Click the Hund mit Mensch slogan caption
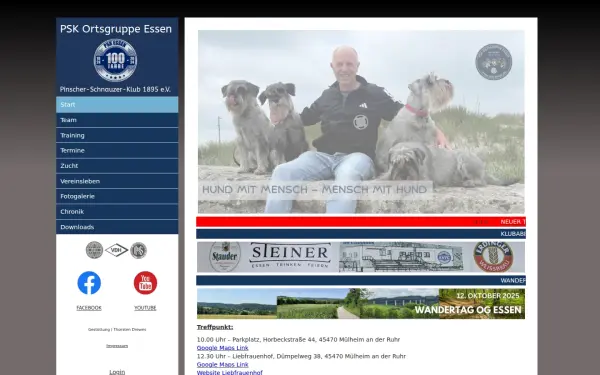Screen dimensions: 600x375 coord(315,189)
